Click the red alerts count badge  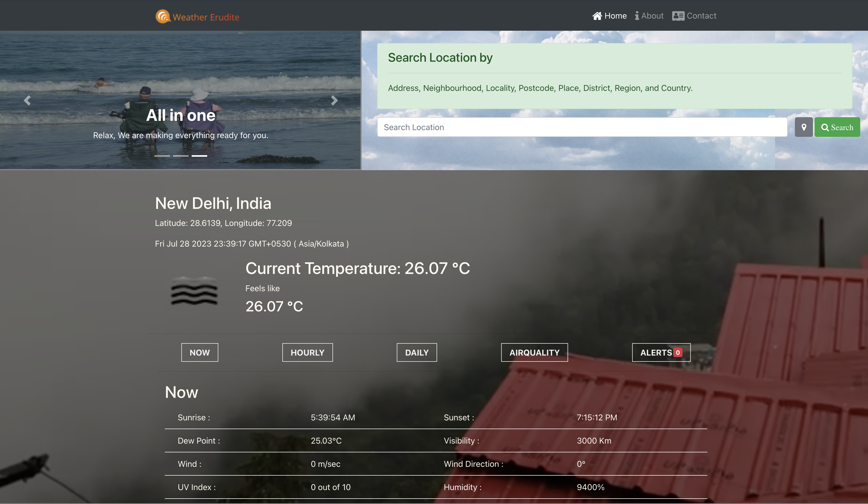(678, 352)
